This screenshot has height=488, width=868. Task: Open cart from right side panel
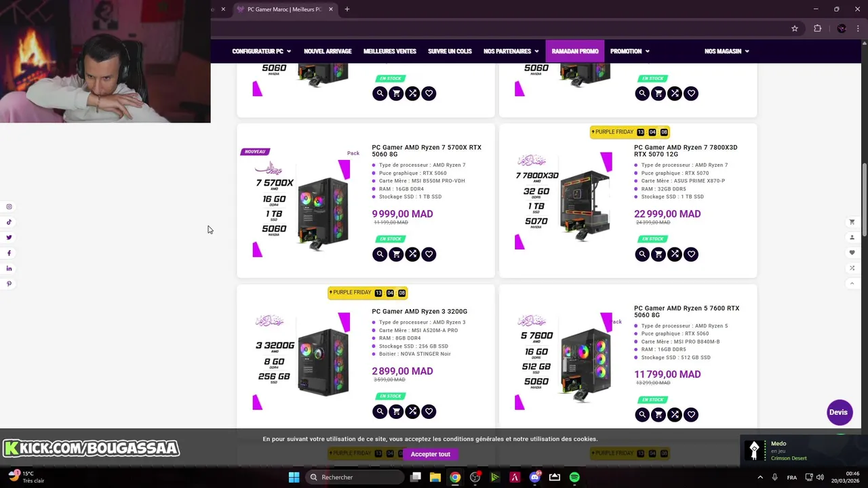(852, 222)
